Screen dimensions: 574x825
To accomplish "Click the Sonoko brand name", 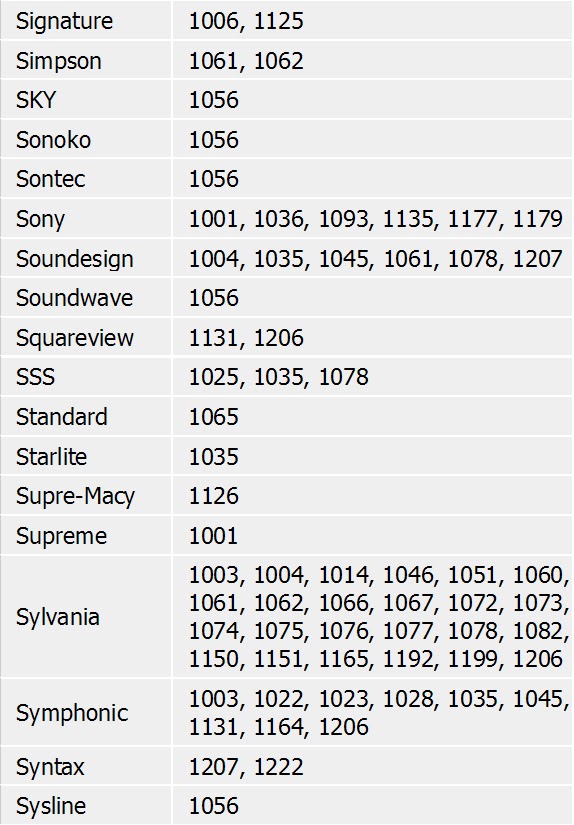I will [x=53, y=139].
